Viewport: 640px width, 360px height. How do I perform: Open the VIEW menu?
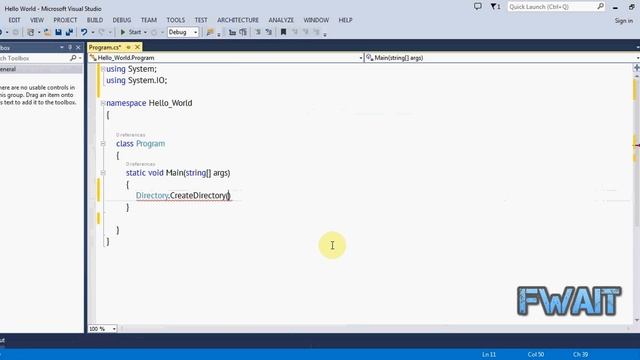click(x=37, y=20)
